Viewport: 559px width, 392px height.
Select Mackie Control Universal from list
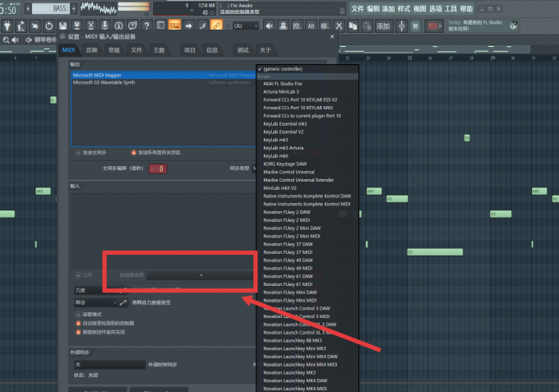289,172
